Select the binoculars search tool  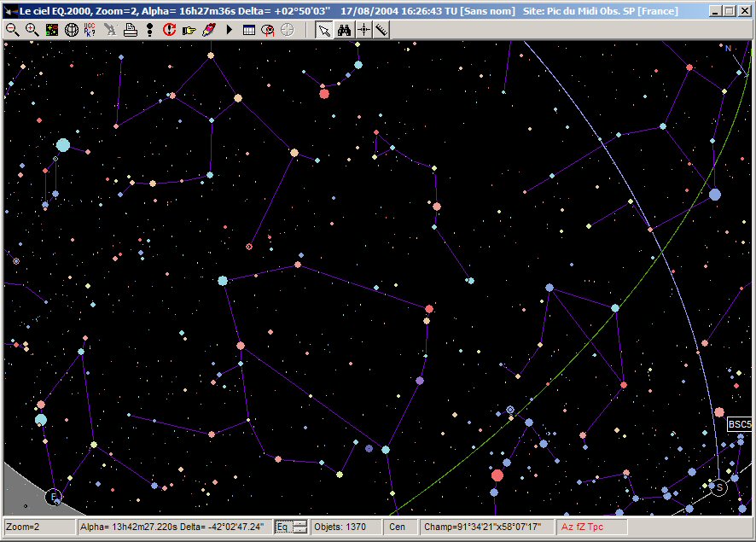(x=344, y=31)
